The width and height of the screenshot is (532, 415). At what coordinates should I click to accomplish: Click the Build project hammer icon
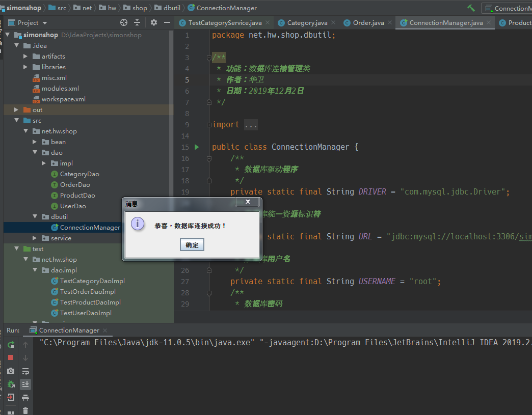(471, 8)
